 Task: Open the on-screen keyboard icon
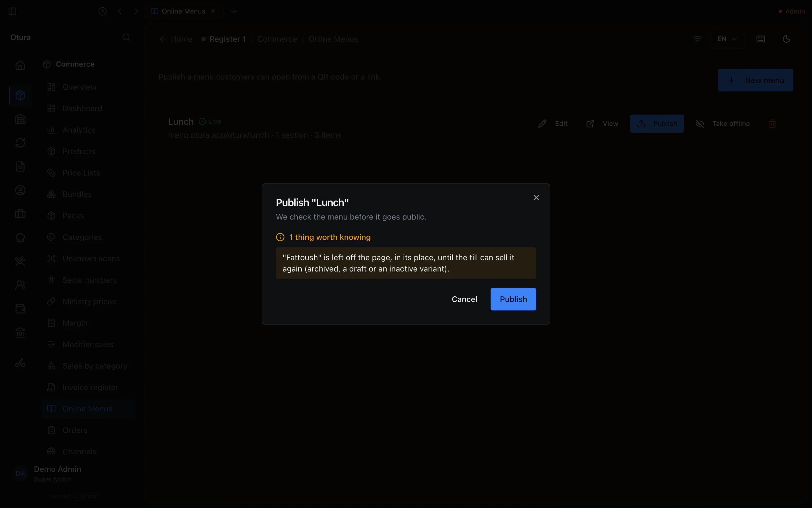761,39
